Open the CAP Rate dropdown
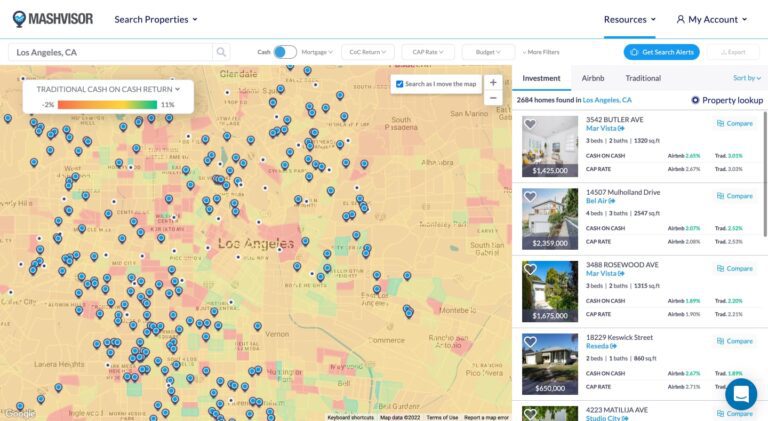This screenshot has height=421, width=768. (x=430, y=52)
